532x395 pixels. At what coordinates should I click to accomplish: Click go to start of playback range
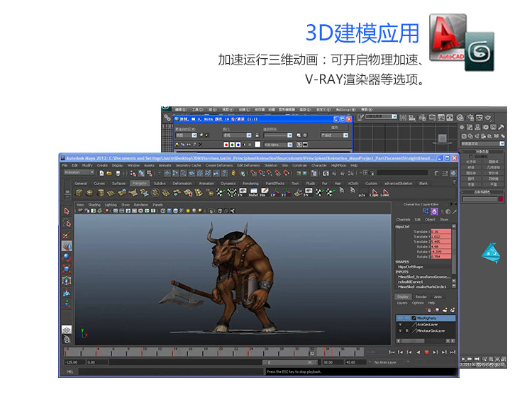392,352
